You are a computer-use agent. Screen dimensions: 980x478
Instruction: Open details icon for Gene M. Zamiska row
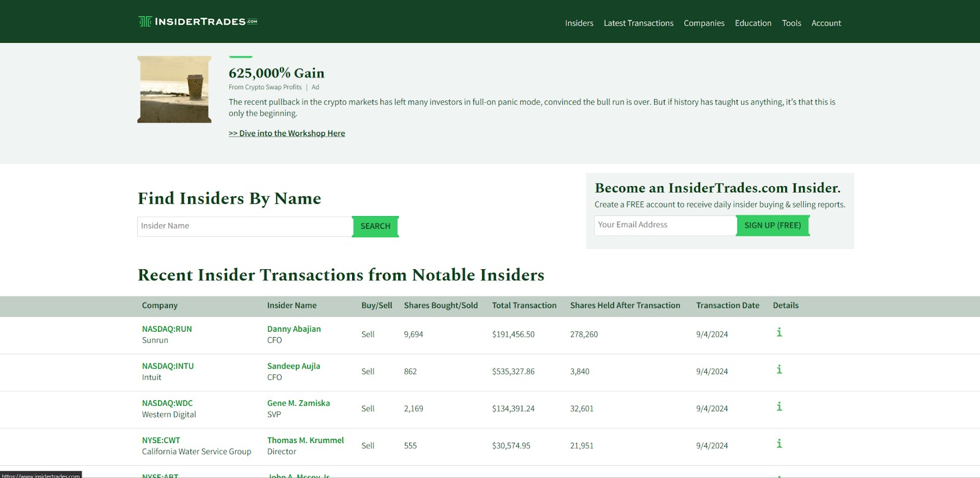coord(779,406)
